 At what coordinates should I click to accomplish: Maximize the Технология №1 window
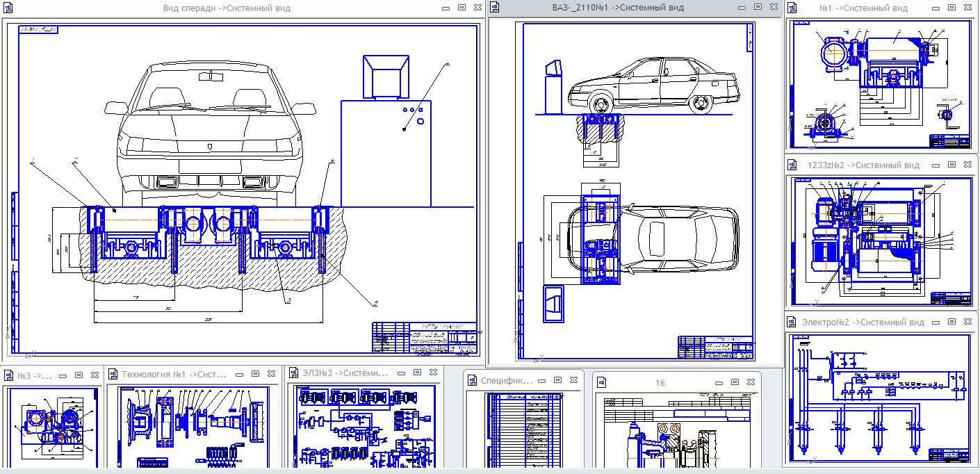pos(255,373)
